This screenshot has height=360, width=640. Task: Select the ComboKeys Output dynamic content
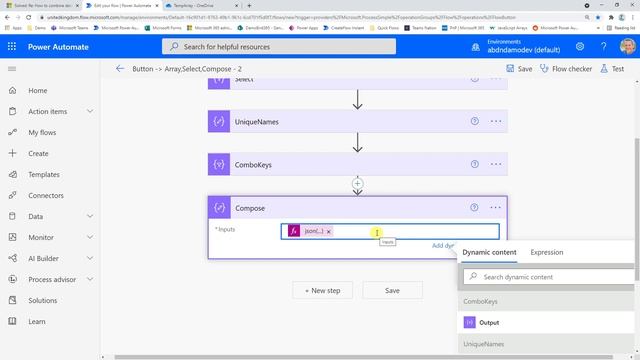click(547, 322)
